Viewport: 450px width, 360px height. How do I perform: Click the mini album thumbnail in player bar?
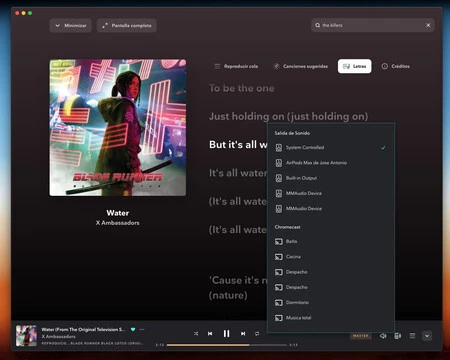[x=26, y=336]
